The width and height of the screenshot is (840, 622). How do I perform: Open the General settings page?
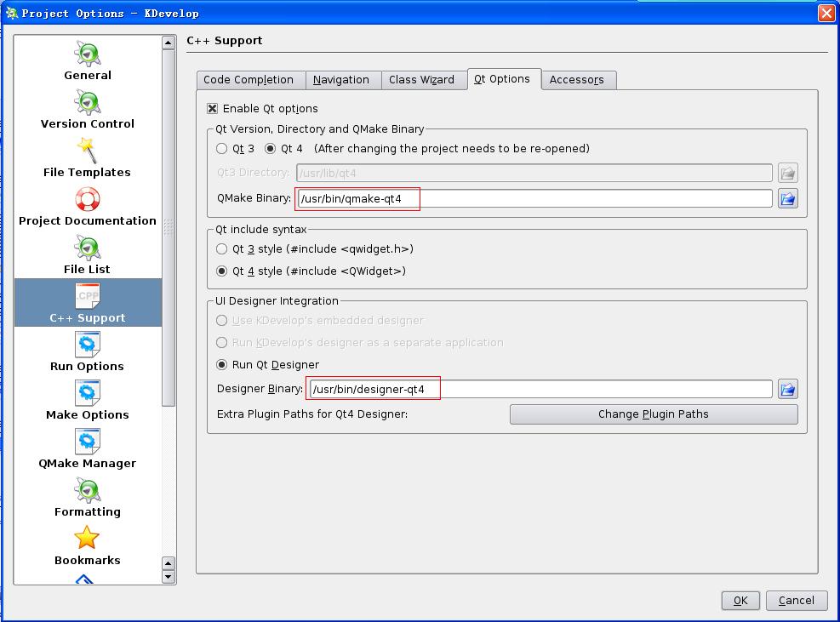(88, 60)
